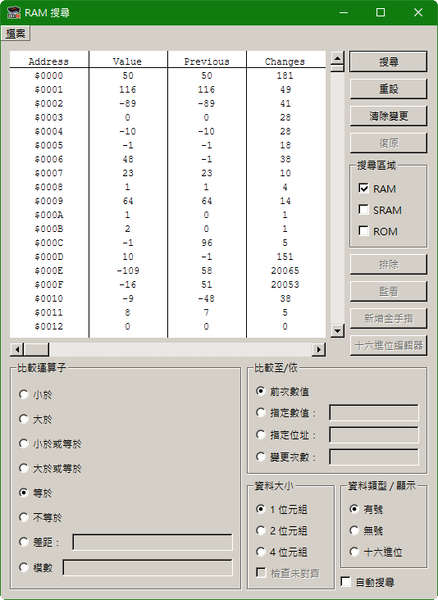Select the 大於 comparison operator
This screenshot has height=600, width=438.
[24, 419]
